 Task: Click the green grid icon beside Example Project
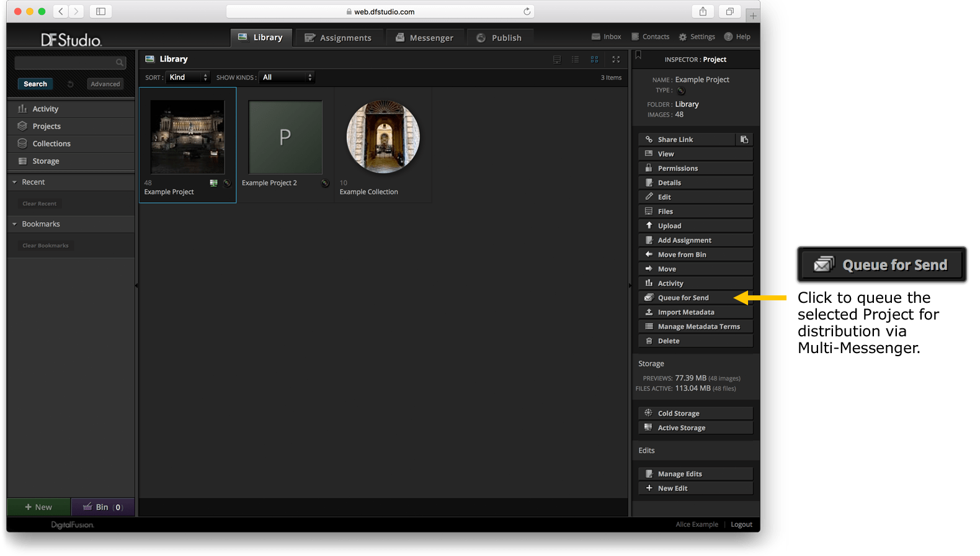[214, 183]
